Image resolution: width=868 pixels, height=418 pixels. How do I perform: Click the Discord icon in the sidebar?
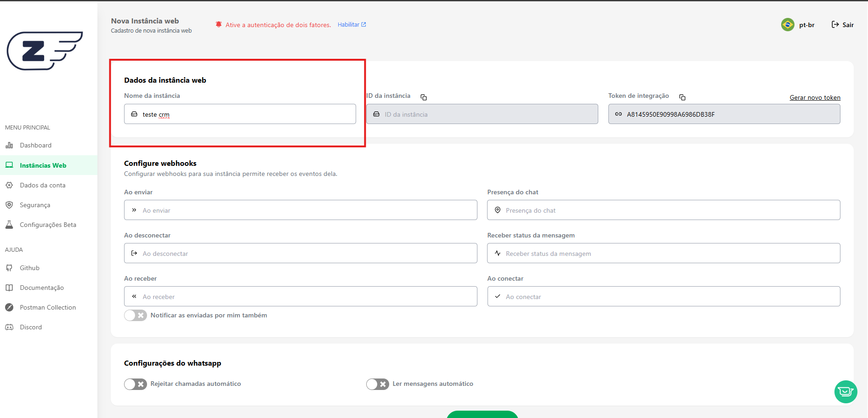coord(9,327)
